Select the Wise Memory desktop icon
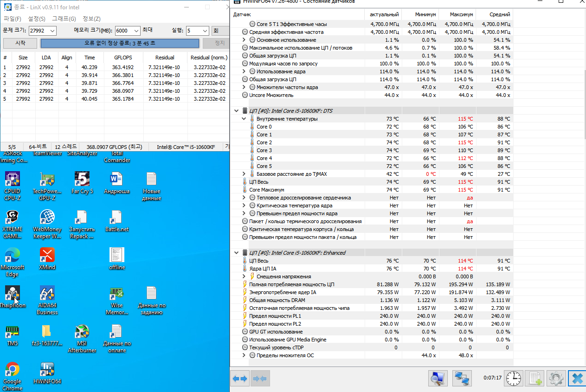586x392 pixels. pos(116,300)
